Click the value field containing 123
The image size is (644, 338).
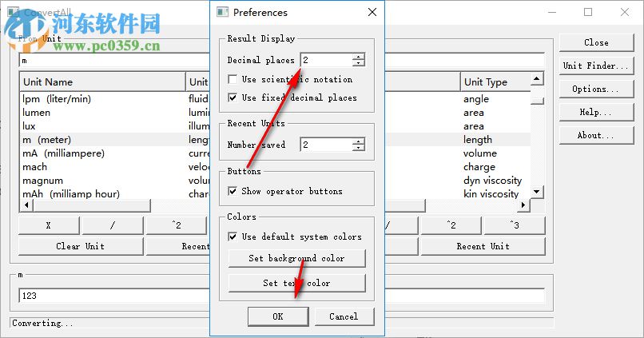pos(112,296)
